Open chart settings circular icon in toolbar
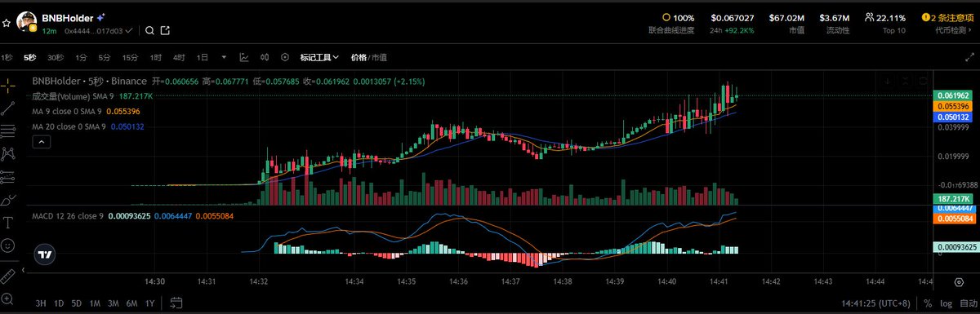This screenshot has height=314, width=980. click(285, 58)
